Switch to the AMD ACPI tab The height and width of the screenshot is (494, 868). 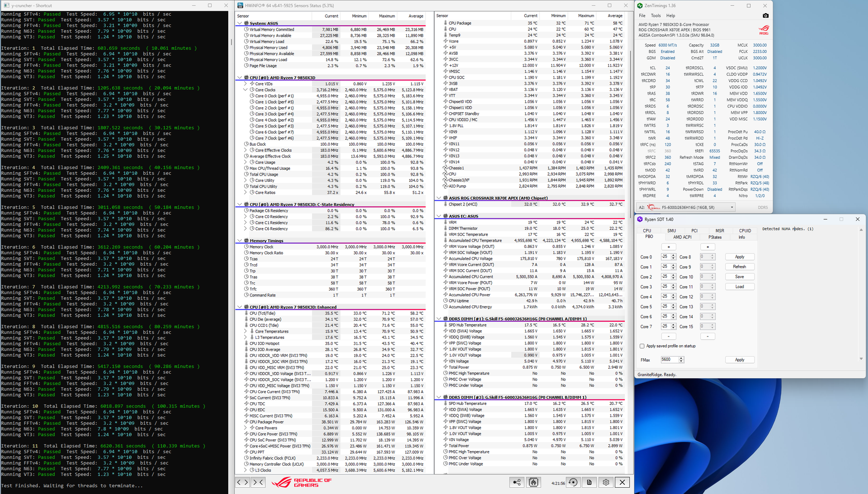pos(682,237)
